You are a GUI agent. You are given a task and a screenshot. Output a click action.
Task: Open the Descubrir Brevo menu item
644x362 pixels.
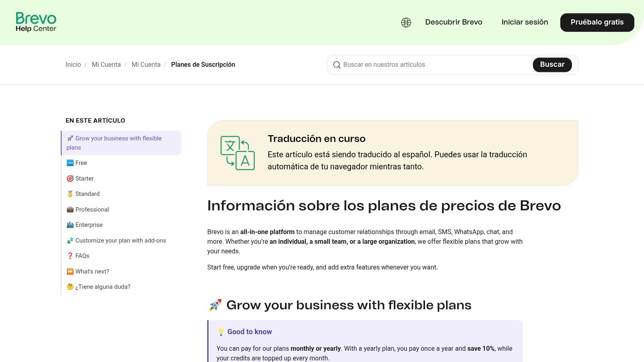click(x=454, y=22)
